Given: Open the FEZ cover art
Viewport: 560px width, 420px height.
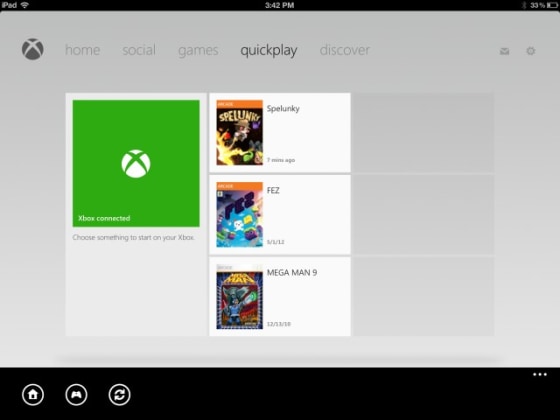Looking at the screenshot, I should (x=239, y=215).
